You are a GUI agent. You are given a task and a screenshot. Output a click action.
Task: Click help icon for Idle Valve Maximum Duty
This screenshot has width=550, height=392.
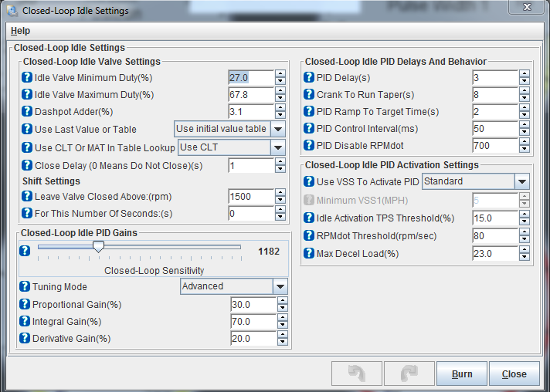click(x=27, y=94)
